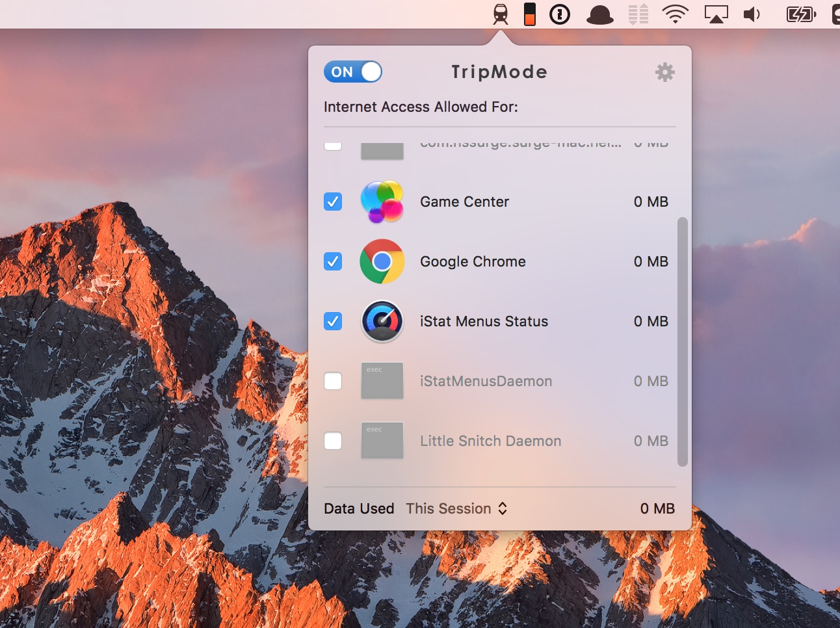Click the striped bars menu bar icon

coord(638,14)
